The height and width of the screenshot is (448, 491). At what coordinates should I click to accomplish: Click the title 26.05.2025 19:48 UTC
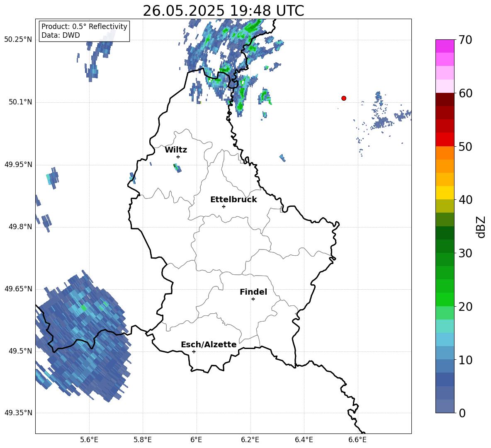[224, 11]
